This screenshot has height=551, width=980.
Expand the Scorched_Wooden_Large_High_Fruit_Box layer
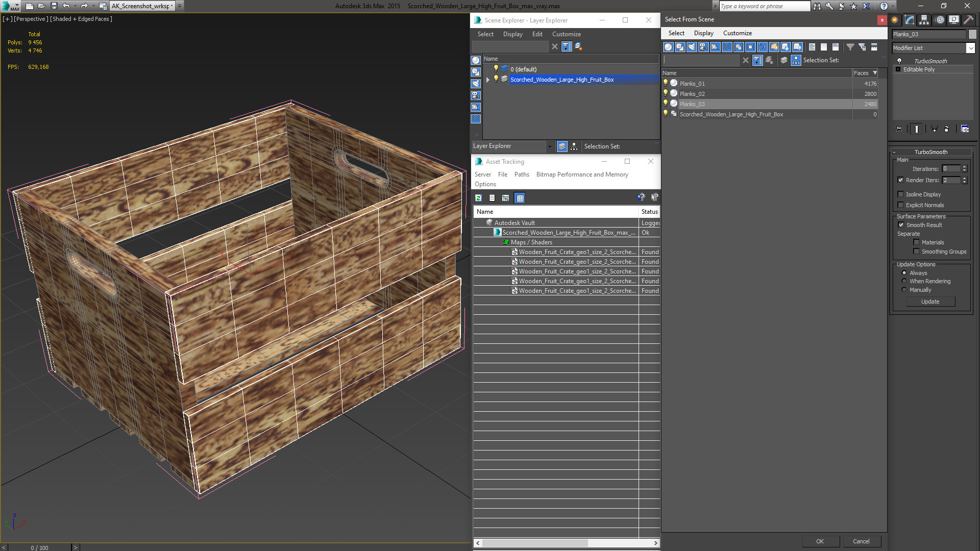pyautogui.click(x=488, y=80)
